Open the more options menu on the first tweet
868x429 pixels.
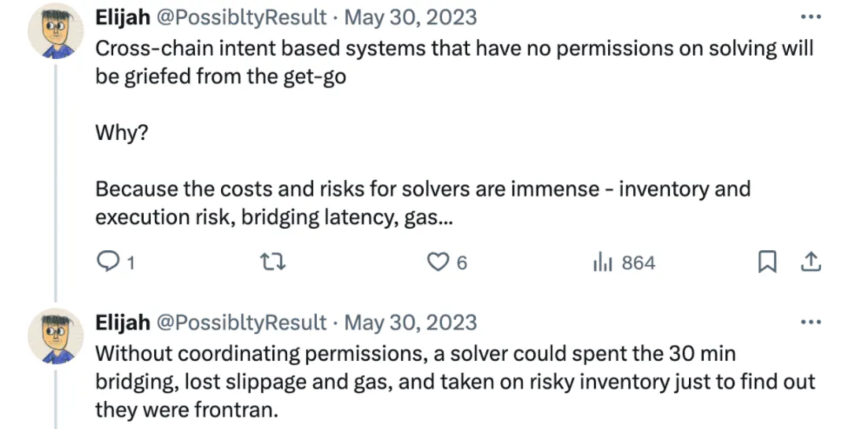coord(811,17)
